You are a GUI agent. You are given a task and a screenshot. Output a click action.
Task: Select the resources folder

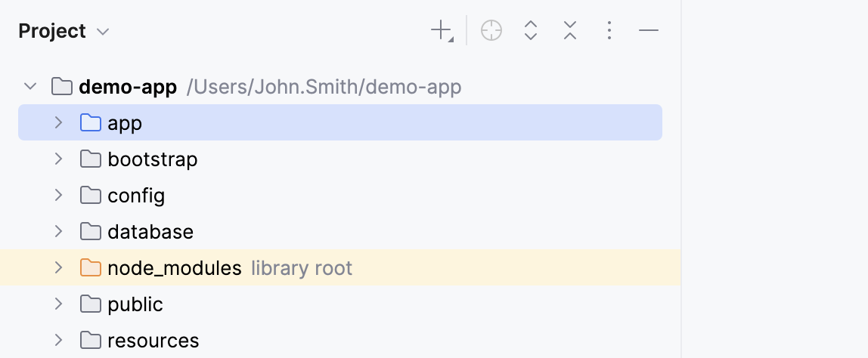(x=153, y=341)
